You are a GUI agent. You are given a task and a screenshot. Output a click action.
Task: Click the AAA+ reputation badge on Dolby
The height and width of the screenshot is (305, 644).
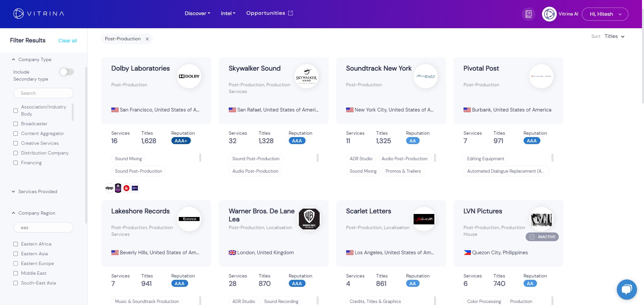pos(181,141)
